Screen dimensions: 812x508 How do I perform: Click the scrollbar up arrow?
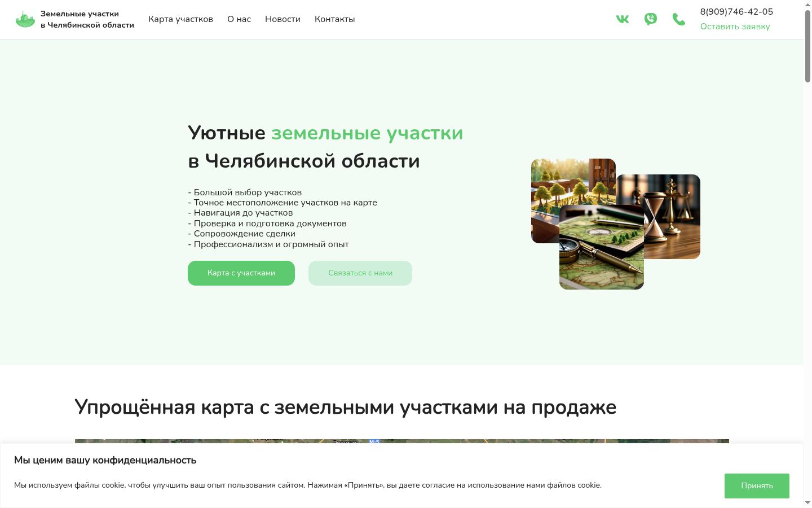click(x=807, y=4)
